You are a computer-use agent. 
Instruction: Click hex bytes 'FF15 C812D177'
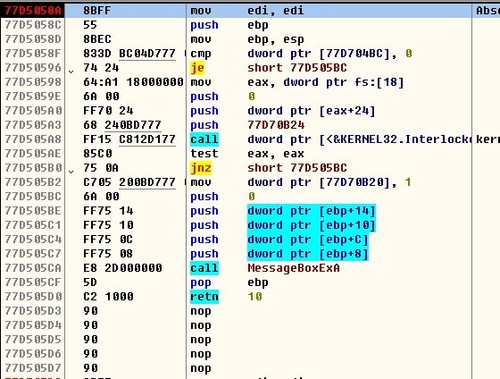(x=129, y=139)
